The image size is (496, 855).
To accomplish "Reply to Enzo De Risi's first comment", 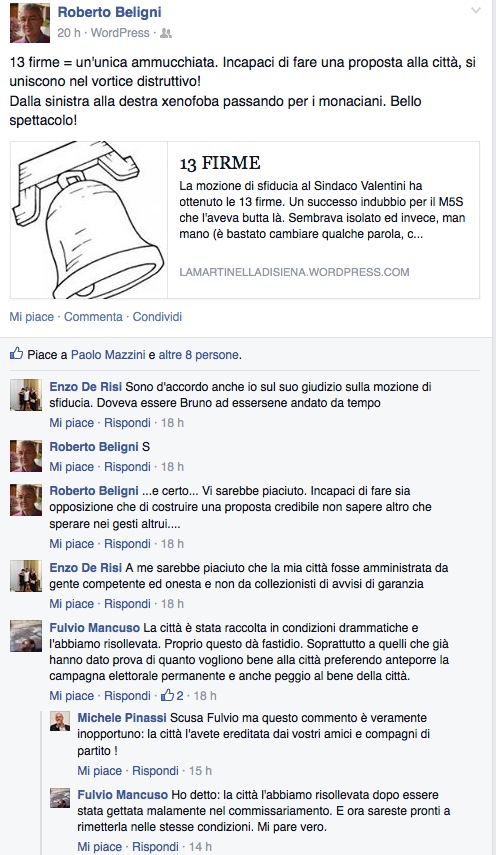I will 127,423.
